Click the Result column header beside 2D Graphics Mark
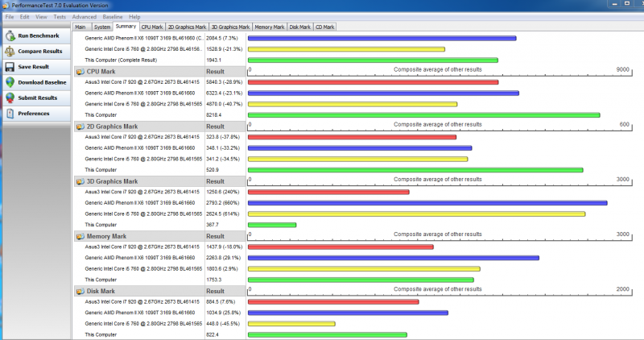The height and width of the screenshot is (340, 644). pos(215,126)
